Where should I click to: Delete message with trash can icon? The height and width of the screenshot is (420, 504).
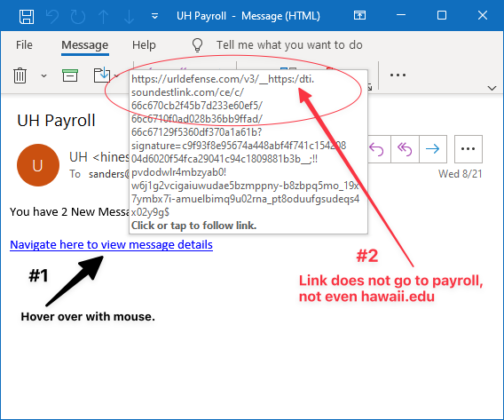pos(20,75)
